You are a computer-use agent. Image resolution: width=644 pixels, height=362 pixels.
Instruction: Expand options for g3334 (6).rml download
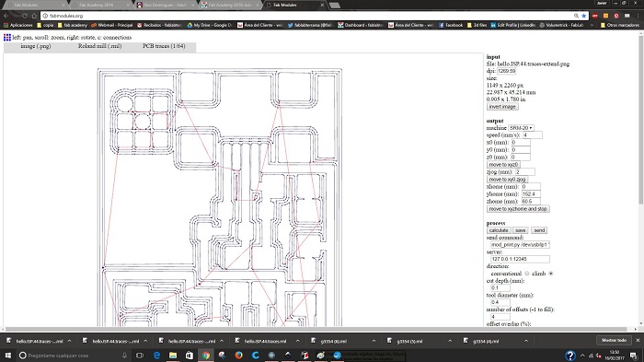[374, 341]
